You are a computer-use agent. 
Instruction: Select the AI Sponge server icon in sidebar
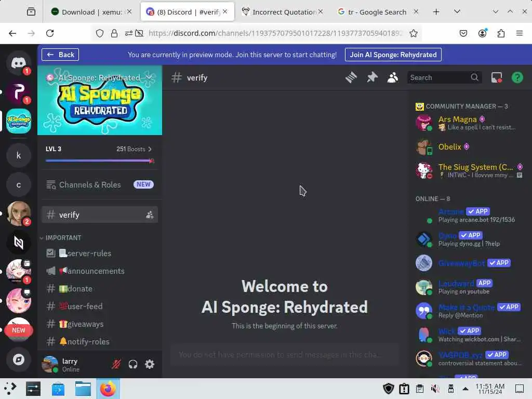18,121
